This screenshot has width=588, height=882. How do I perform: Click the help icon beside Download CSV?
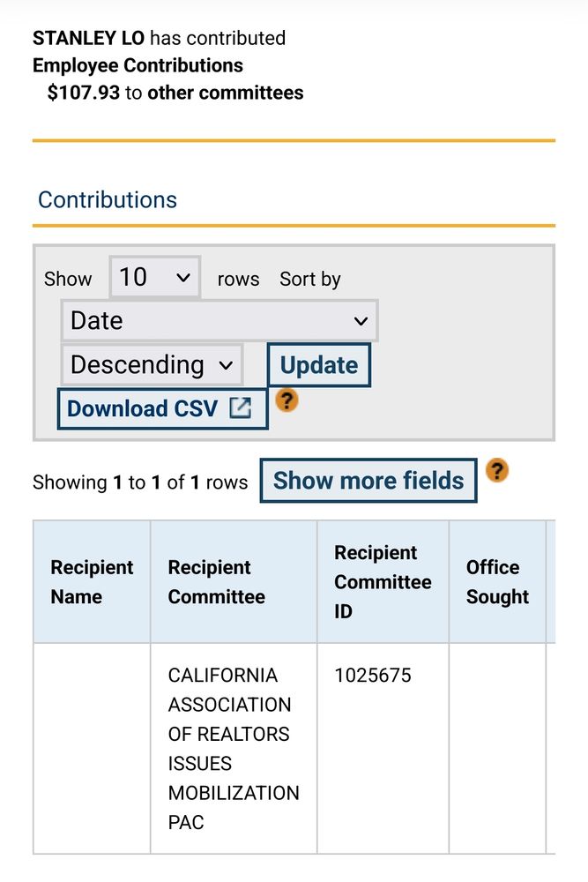(287, 400)
